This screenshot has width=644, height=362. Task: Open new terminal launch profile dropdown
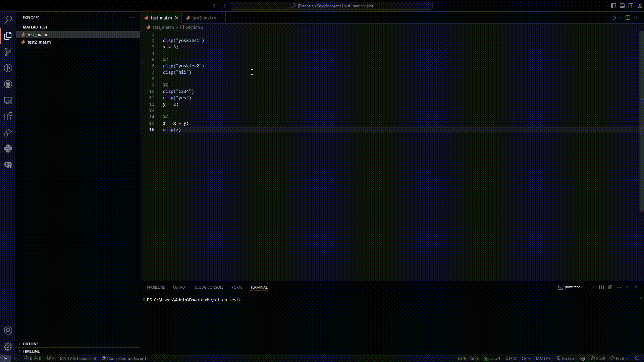coord(594,287)
